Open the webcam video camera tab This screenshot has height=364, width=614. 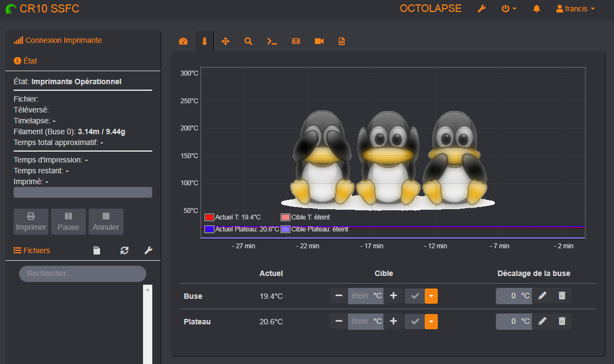tap(319, 41)
